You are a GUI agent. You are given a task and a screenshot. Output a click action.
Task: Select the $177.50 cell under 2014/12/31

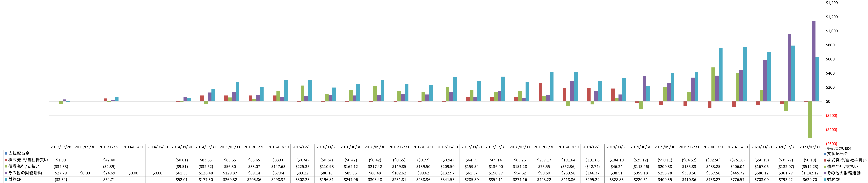coord(206,179)
